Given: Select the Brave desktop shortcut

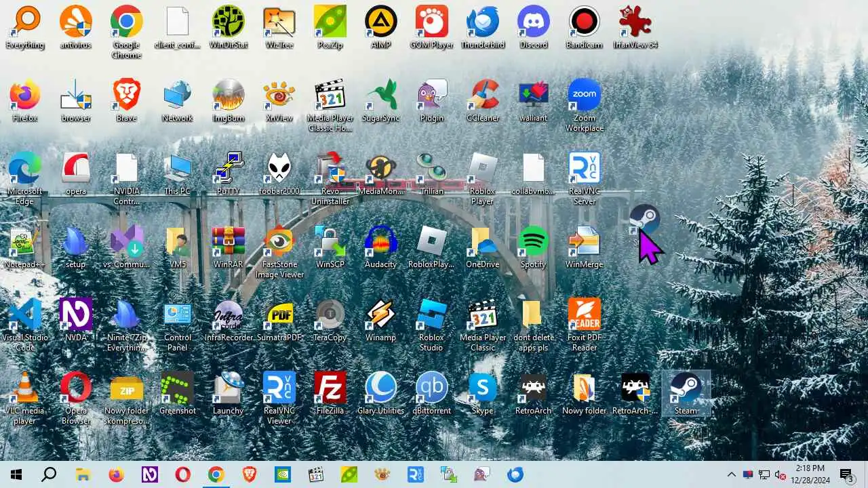Looking at the screenshot, I should click(127, 100).
